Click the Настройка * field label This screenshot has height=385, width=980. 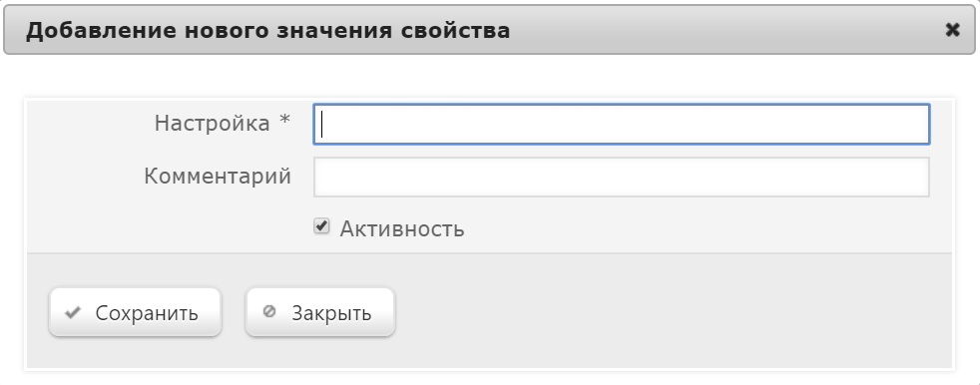(x=223, y=123)
